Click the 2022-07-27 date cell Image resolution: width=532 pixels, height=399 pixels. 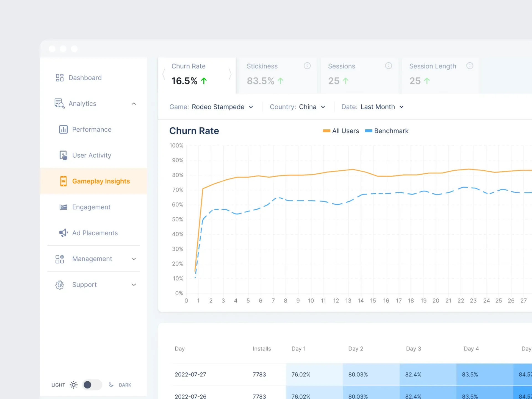point(190,374)
